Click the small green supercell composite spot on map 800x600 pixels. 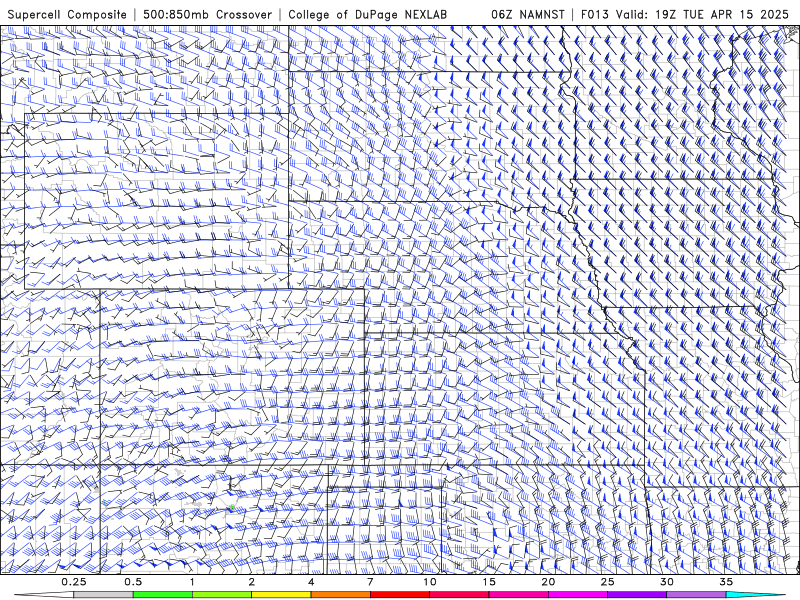click(232, 508)
